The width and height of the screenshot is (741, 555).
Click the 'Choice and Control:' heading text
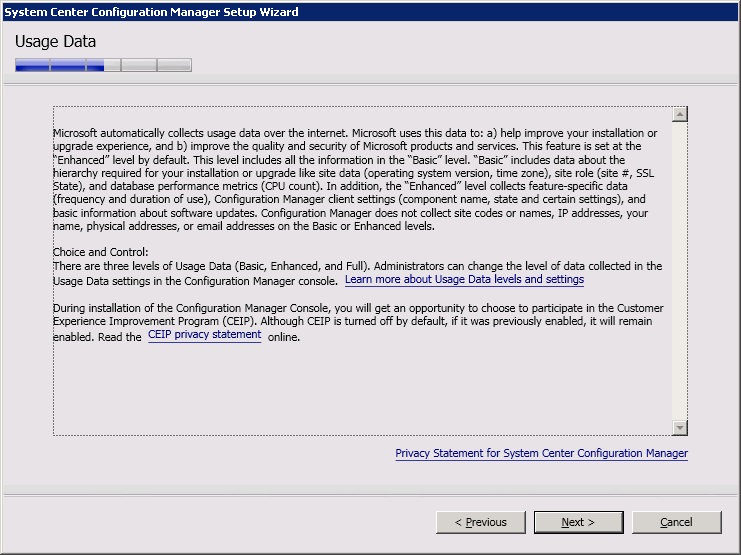click(x=100, y=253)
